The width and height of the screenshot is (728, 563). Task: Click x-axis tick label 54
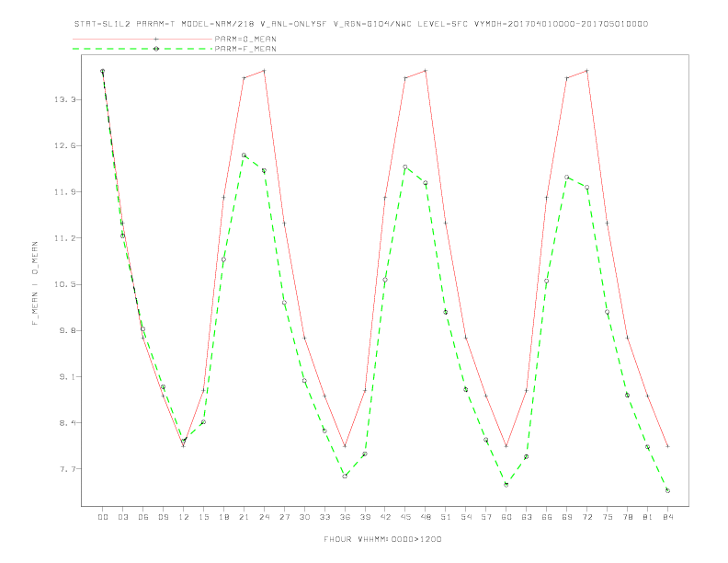click(x=466, y=517)
